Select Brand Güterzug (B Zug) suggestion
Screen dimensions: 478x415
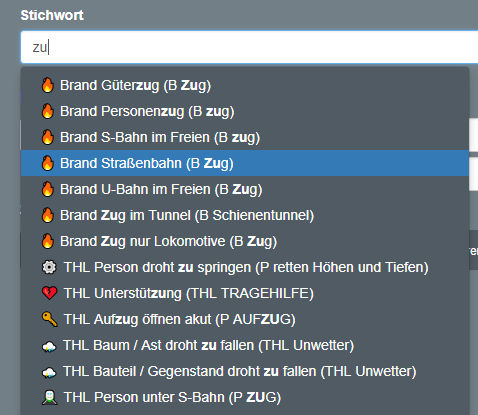[x=245, y=85]
